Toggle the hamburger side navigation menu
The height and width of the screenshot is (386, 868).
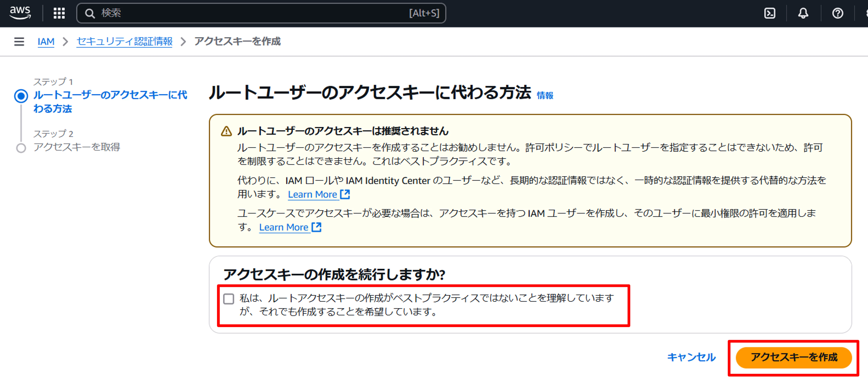click(x=19, y=41)
